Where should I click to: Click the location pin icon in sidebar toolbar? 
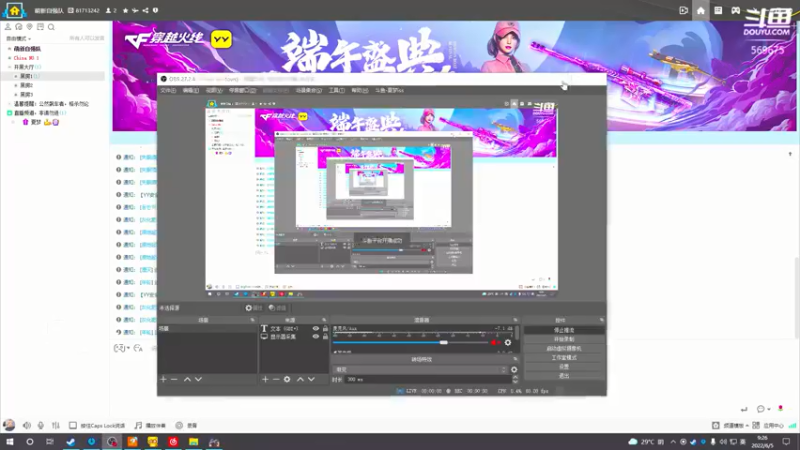pyautogui.click(x=29, y=27)
